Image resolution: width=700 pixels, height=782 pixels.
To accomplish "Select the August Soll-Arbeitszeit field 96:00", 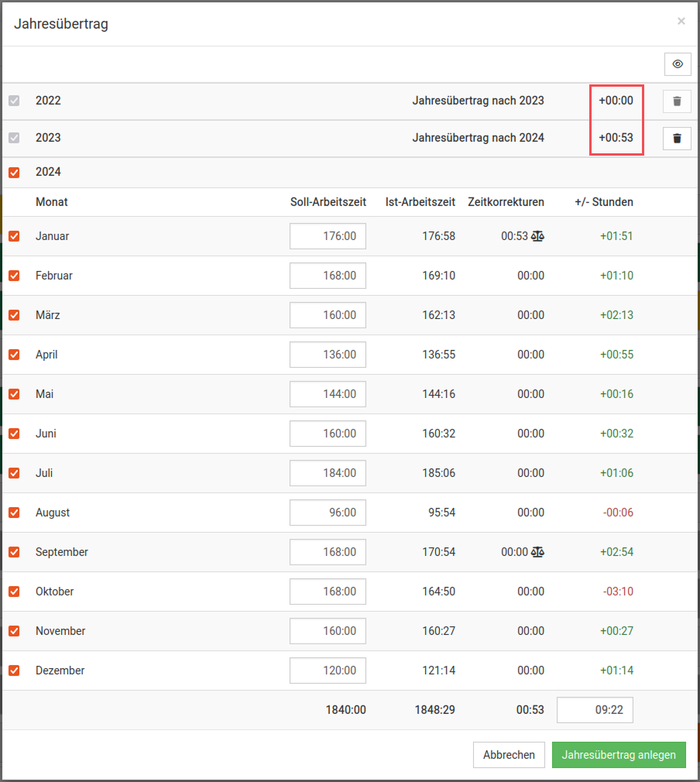I will click(x=328, y=513).
